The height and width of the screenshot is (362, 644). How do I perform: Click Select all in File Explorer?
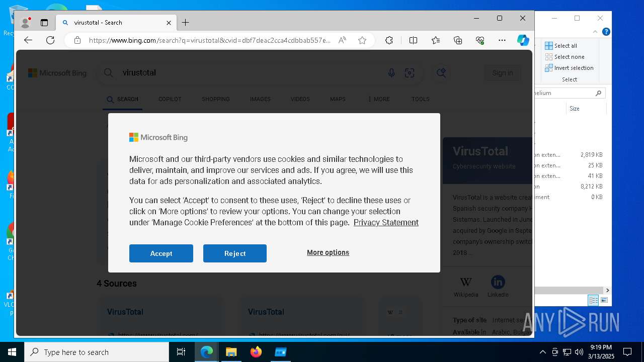click(561, 46)
